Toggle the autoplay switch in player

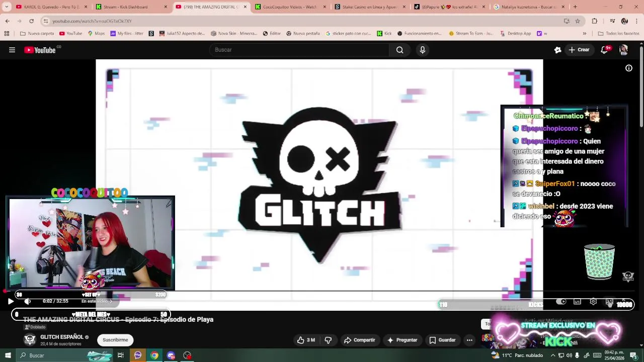click(561, 301)
